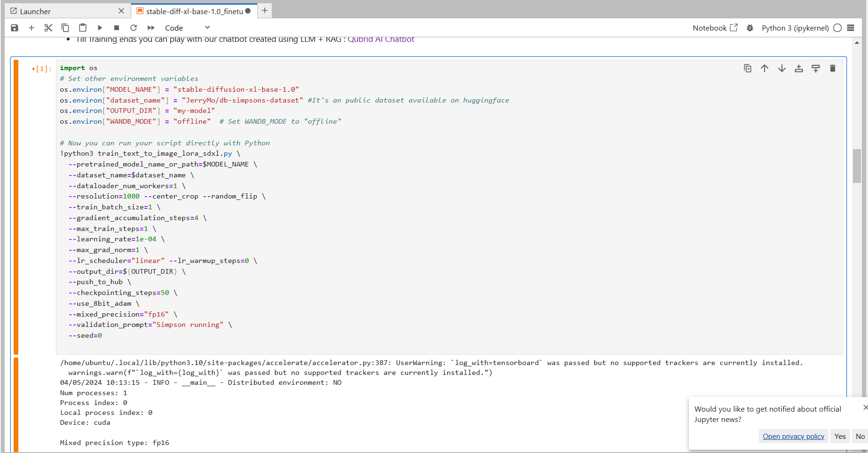
Task: Insert a cell below this cell
Action: [816, 68]
